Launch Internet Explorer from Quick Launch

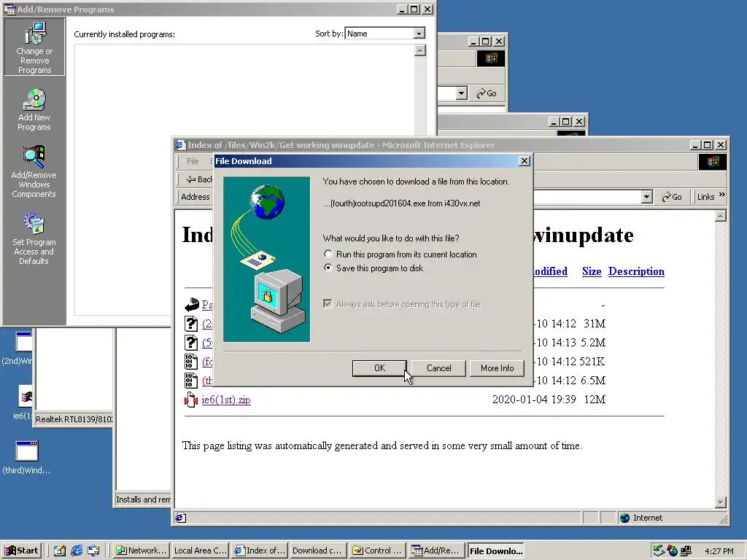(76, 551)
